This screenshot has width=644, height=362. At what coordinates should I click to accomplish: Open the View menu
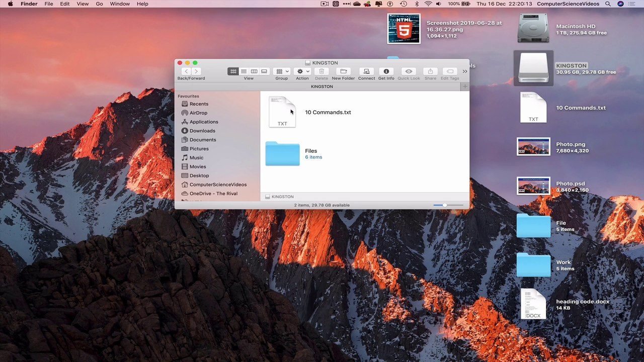click(x=83, y=4)
